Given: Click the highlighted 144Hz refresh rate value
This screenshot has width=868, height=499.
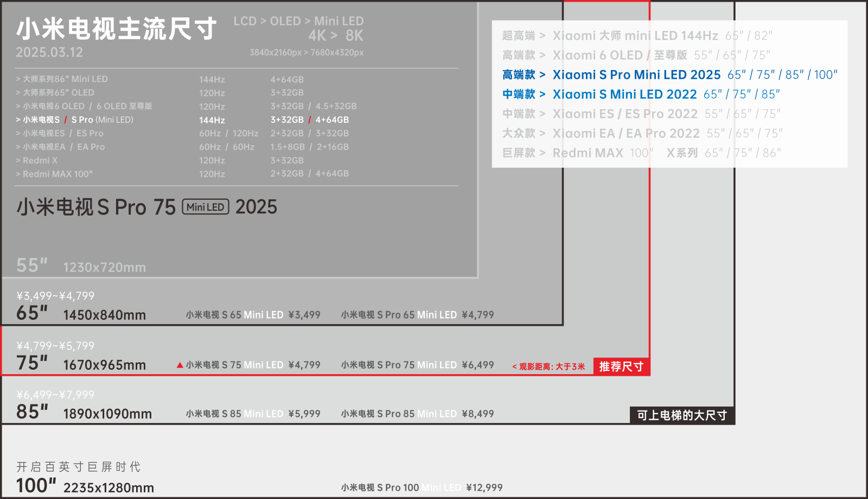Looking at the screenshot, I should (212, 120).
